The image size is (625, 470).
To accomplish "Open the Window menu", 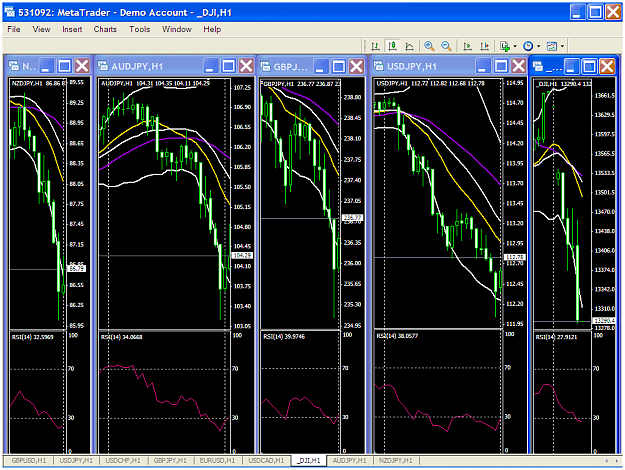I will (x=177, y=29).
